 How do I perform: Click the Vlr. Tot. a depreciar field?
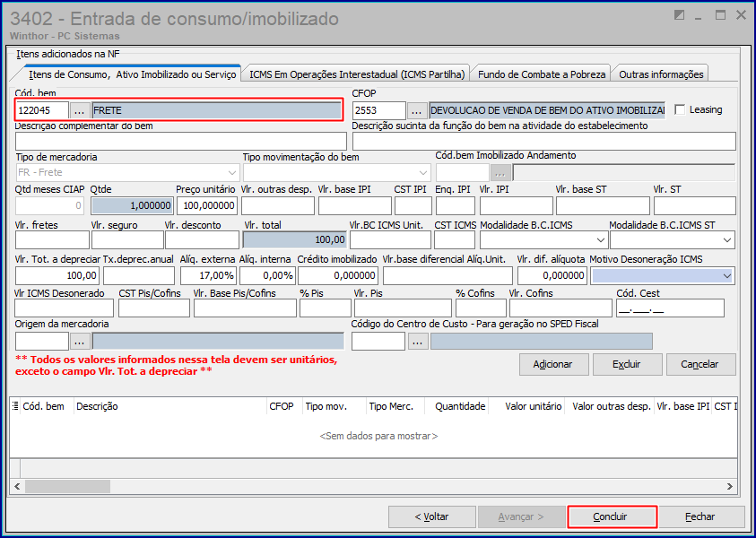click(57, 276)
